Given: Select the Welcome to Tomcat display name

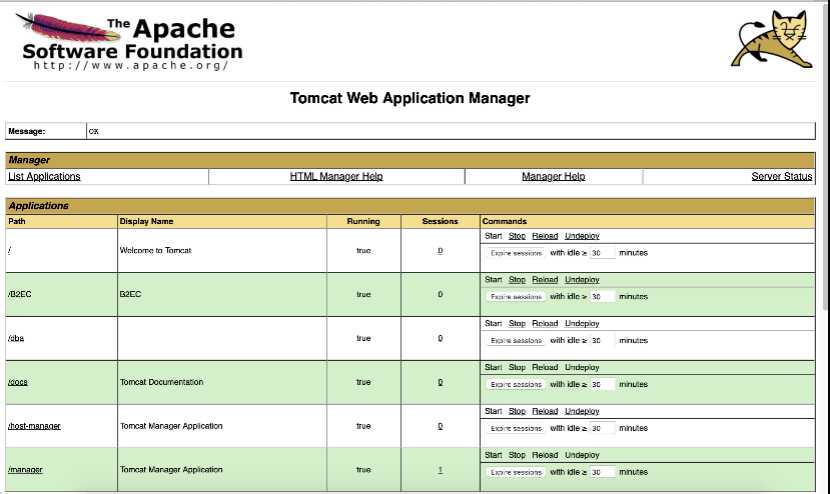Looking at the screenshot, I should (156, 250).
